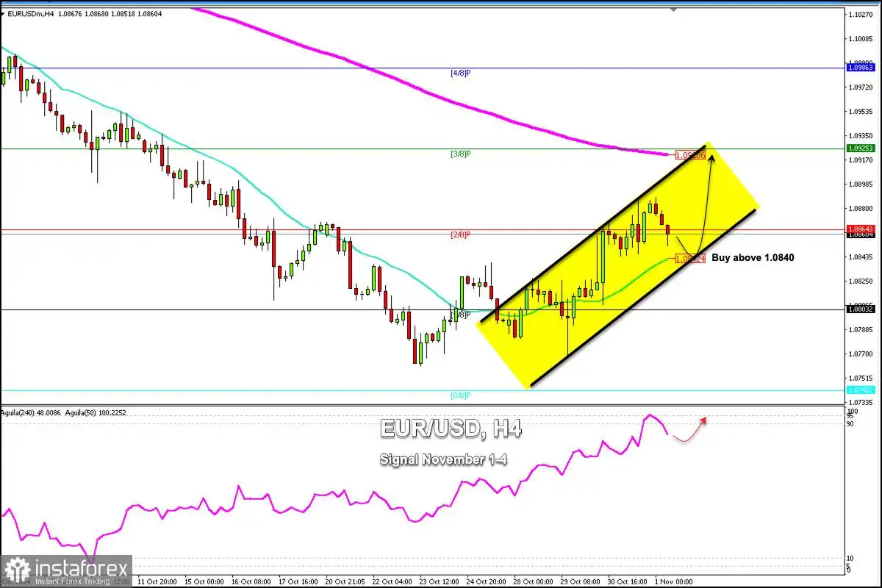Click the '22 Oct 04:00' time axis label
The image size is (882, 588).
click(x=390, y=581)
